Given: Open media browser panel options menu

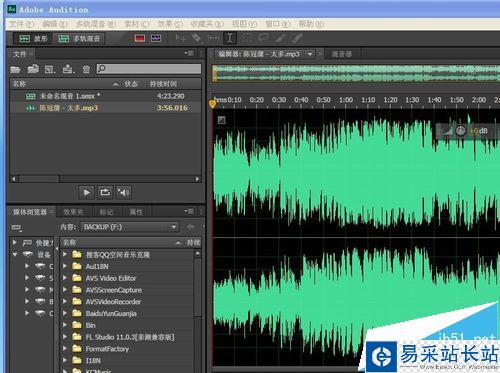Looking at the screenshot, I should 189,211.
